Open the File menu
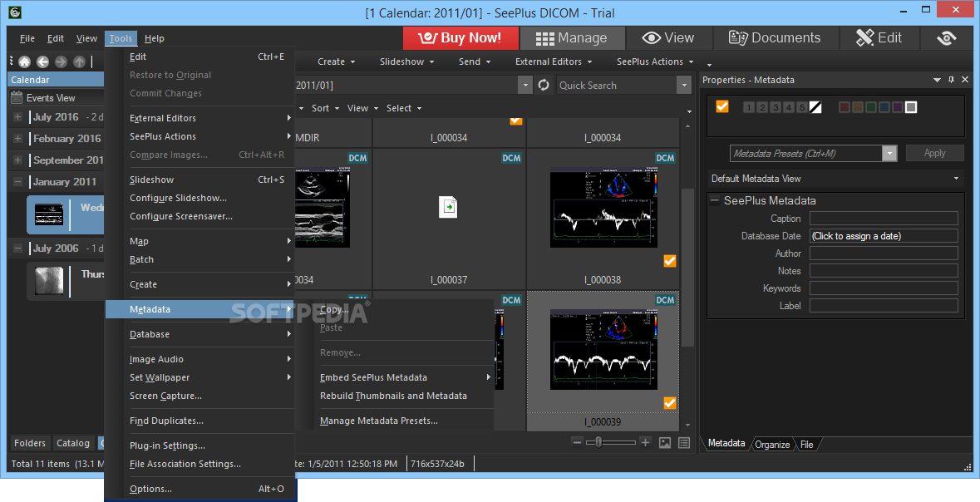 (27, 38)
